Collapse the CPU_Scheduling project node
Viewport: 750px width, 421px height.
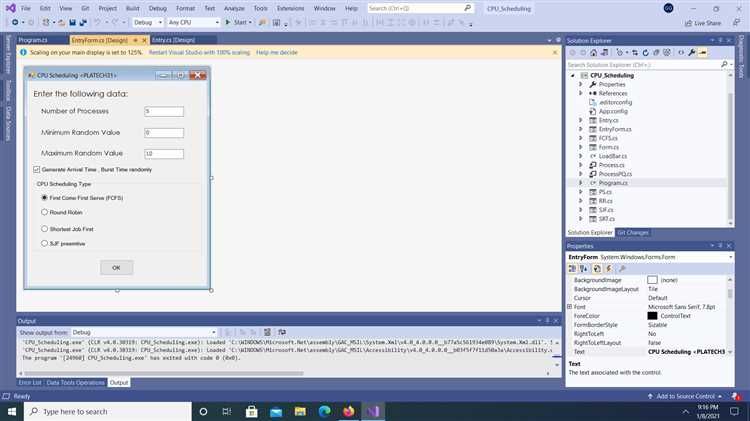pyautogui.click(x=573, y=76)
